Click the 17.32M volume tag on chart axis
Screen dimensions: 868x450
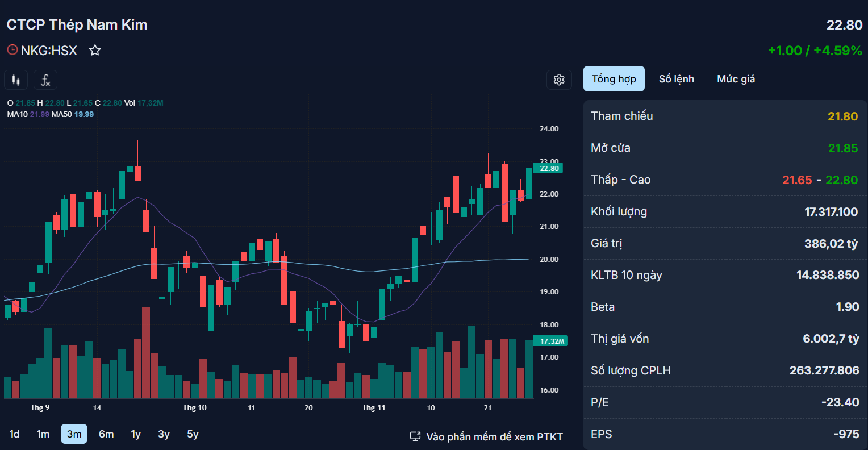click(550, 341)
